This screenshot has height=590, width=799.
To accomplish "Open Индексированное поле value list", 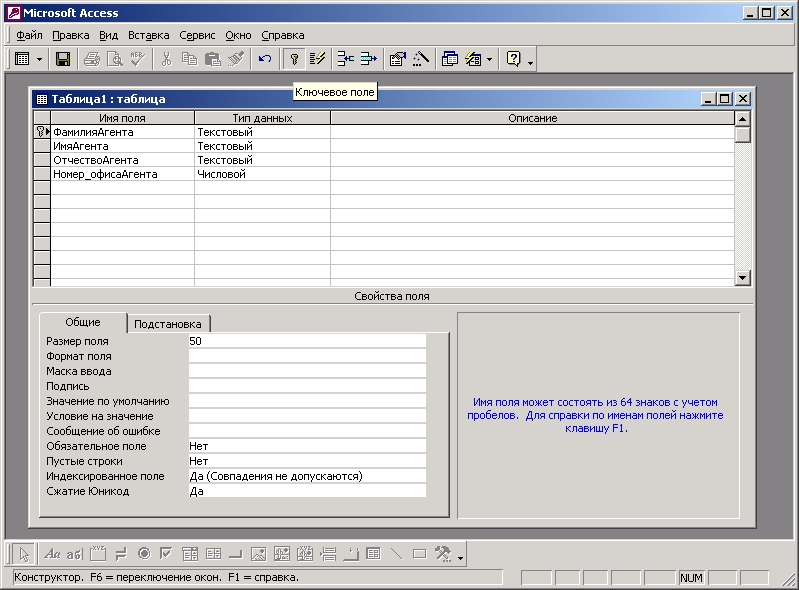I will [307, 476].
